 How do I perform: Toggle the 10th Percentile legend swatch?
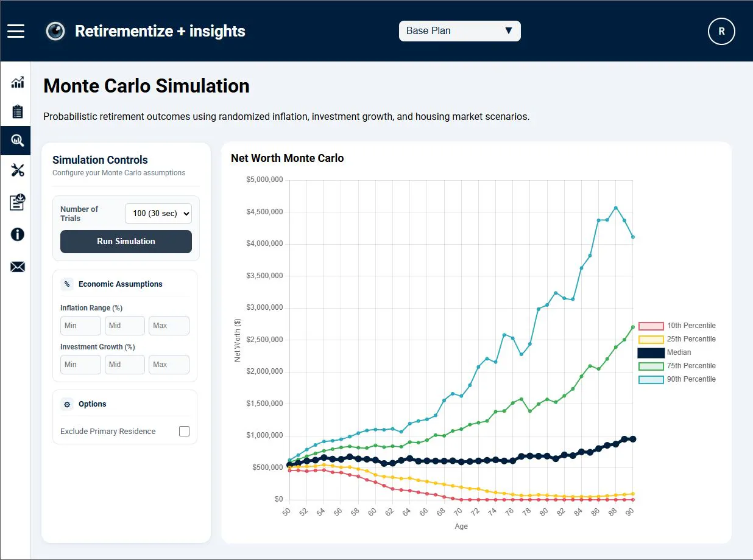click(x=651, y=326)
